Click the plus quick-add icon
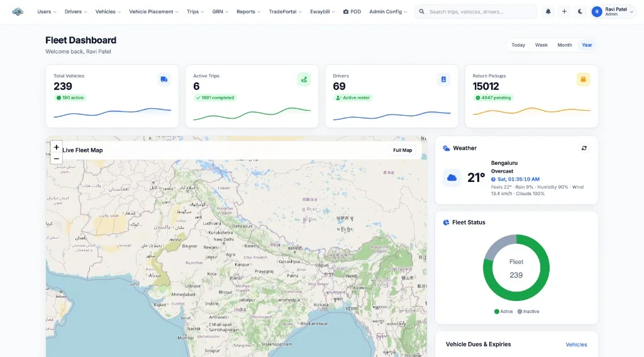644x357 pixels. [564, 11]
